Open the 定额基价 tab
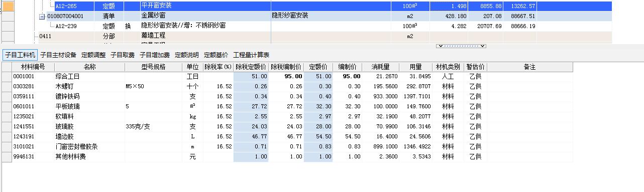 (216, 55)
